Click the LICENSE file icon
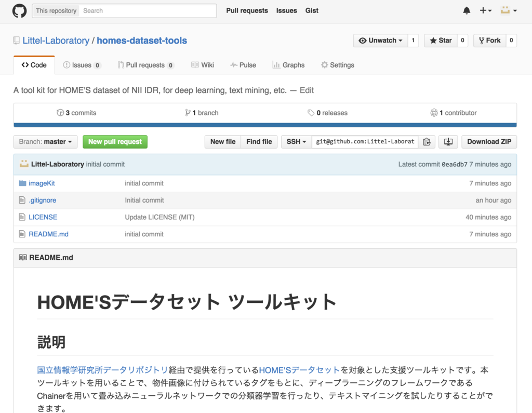Screen dimensions: 532x413 point(22,217)
